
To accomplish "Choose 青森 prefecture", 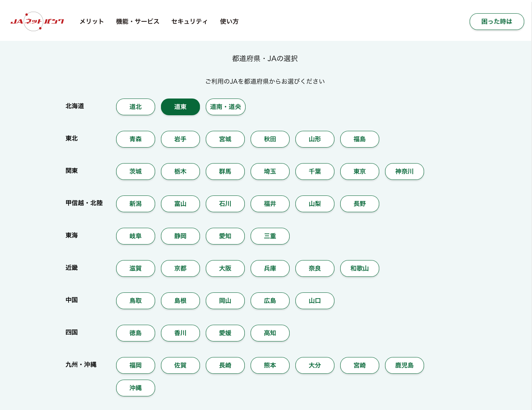I will [x=136, y=139].
